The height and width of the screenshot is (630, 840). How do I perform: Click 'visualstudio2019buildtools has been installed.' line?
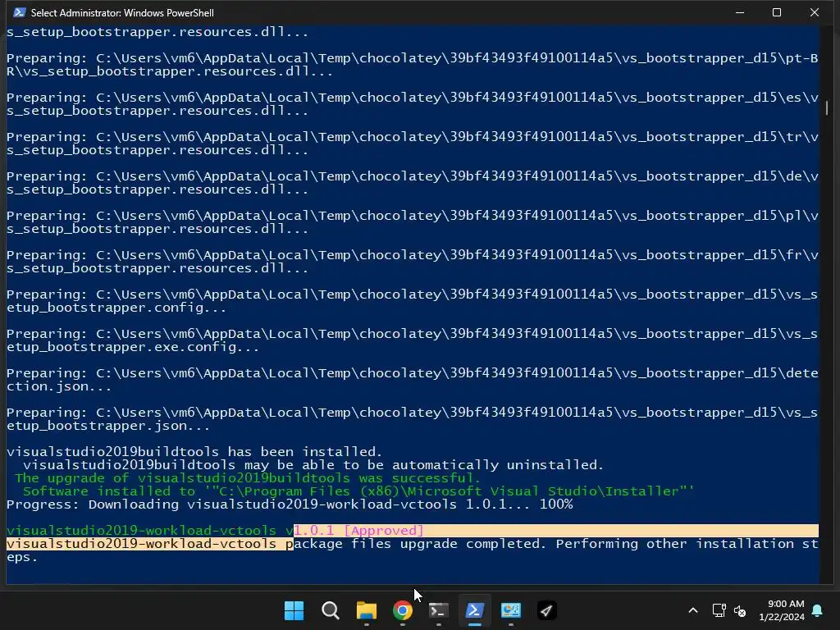[194, 452]
